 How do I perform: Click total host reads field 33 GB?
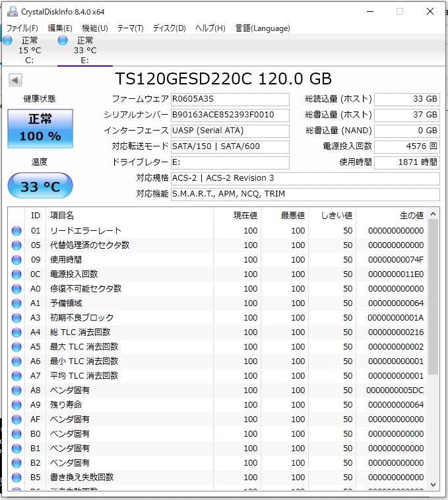point(407,99)
